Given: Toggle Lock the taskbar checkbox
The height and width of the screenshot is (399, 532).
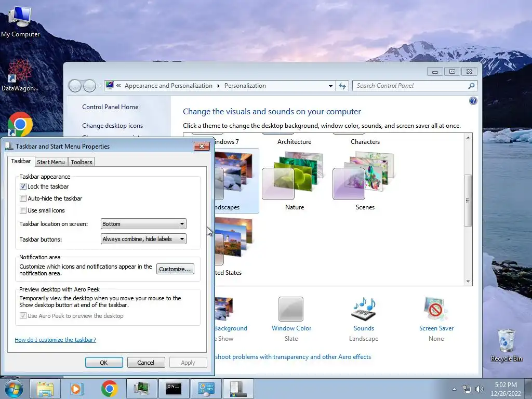Looking at the screenshot, I should 23,187.
